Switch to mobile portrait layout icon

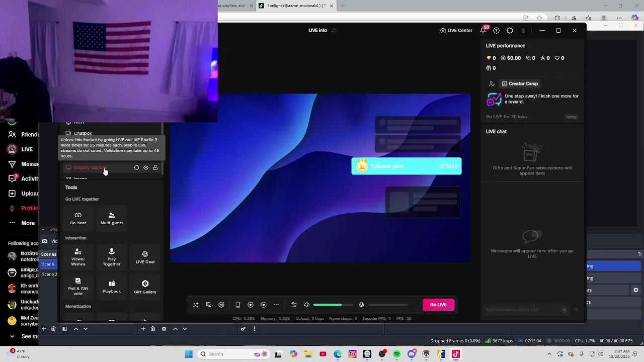[x=238, y=305]
